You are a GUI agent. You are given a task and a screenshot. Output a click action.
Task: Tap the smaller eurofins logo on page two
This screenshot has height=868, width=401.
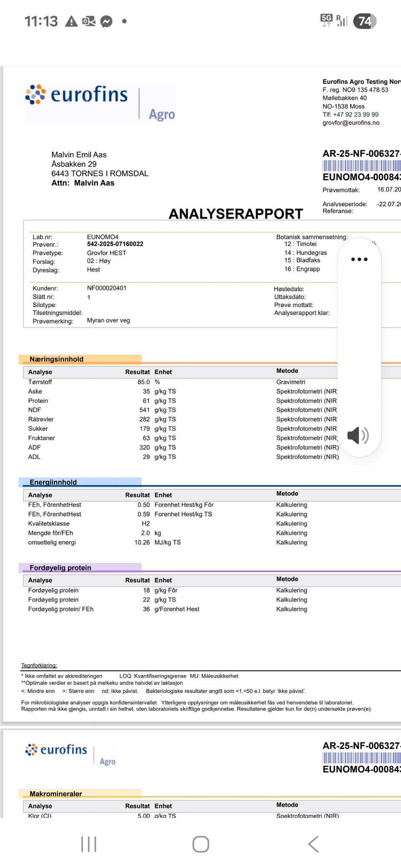70,754
